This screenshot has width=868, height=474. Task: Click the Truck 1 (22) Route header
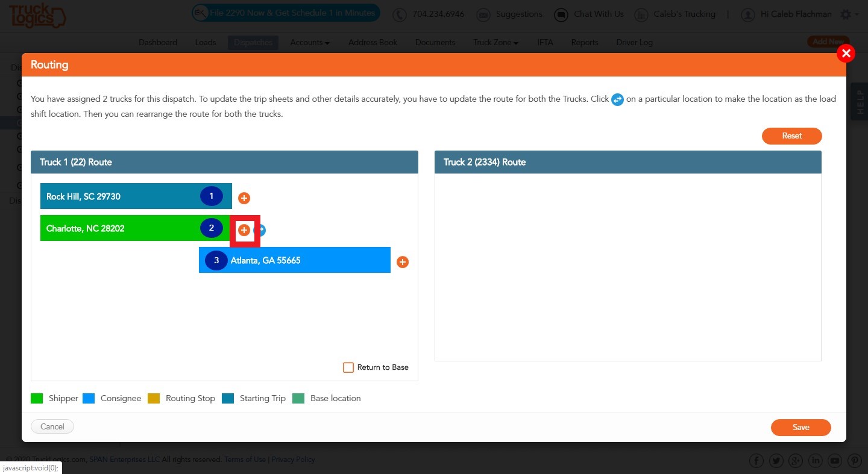click(x=224, y=162)
